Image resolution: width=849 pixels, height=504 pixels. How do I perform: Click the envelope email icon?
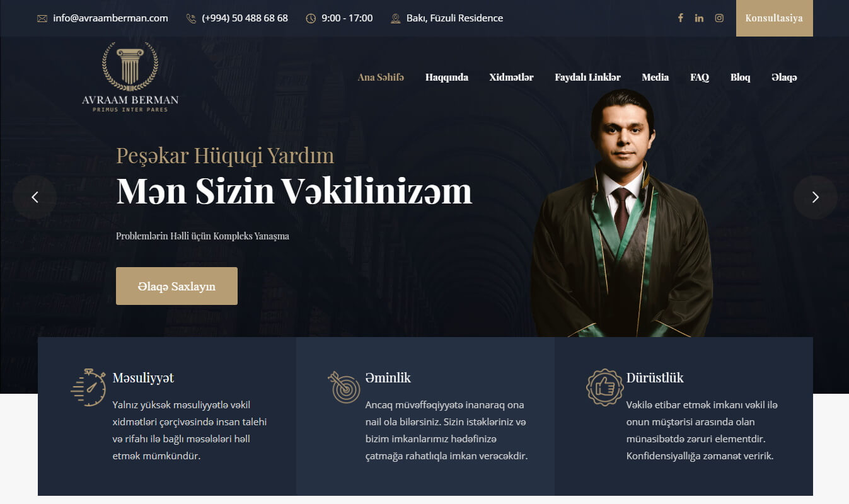coord(42,18)
